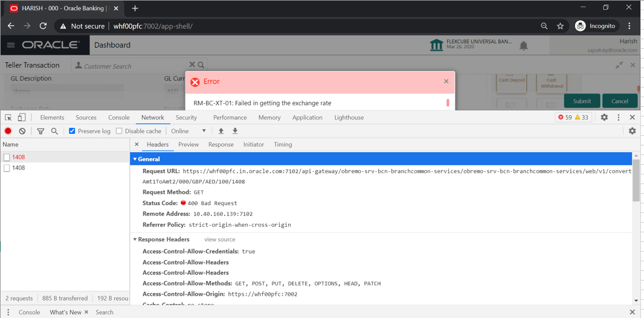Open the Preview tab of the request

pos(188,144)
